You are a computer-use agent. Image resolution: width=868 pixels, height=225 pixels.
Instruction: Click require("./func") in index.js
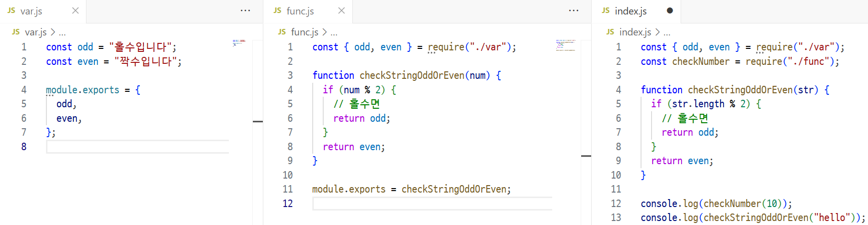tap(790, 61)
